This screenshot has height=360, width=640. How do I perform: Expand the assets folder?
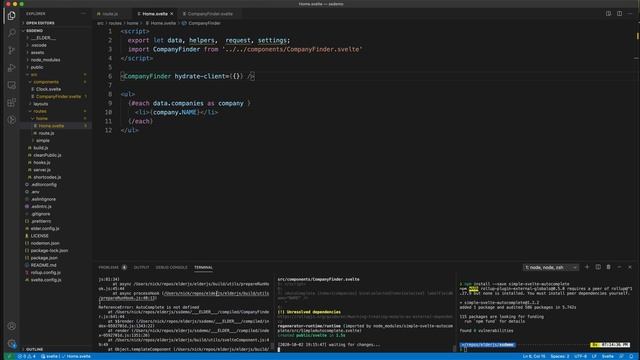click(x=37, y=53)
